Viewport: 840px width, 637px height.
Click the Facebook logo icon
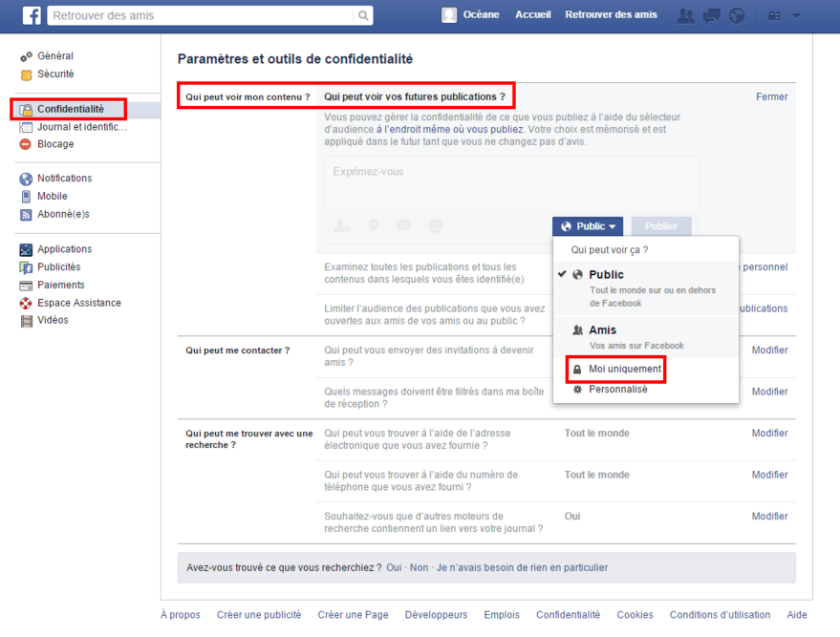pyautogui.click(x=32, y=15)
